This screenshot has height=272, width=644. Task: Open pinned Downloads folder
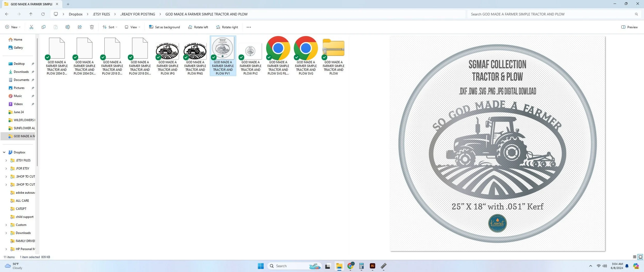point(21,72)
